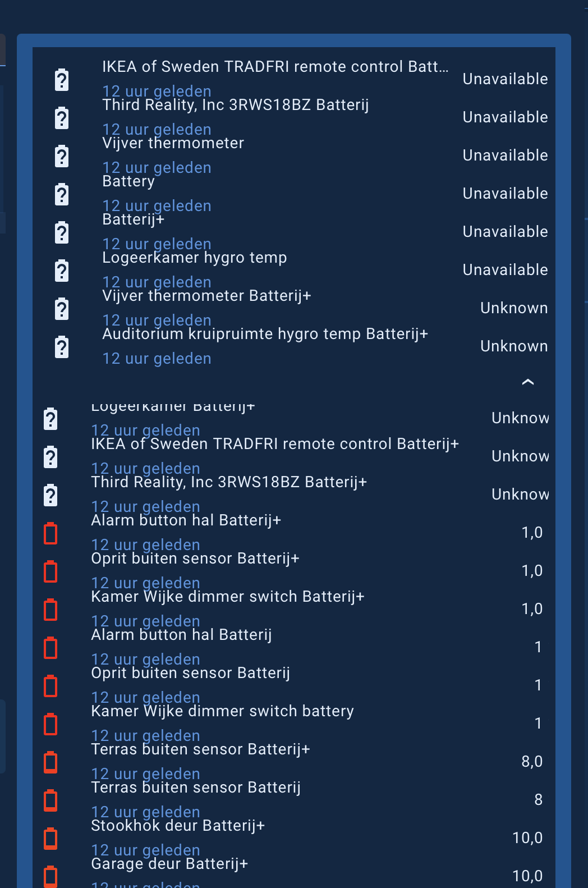This screenshot has height=888, width=588.
Task: Collapse the battery list with the chevron
Action: pos(527,382)
